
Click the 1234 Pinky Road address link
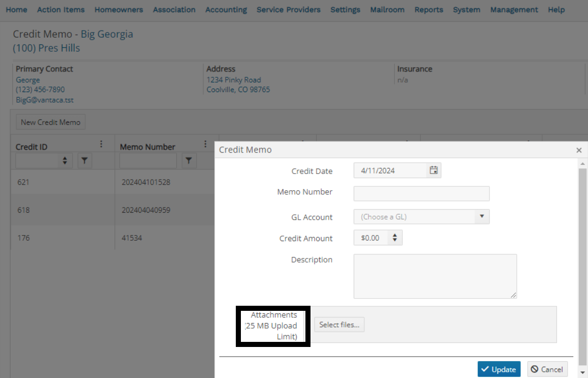[234, 80]
